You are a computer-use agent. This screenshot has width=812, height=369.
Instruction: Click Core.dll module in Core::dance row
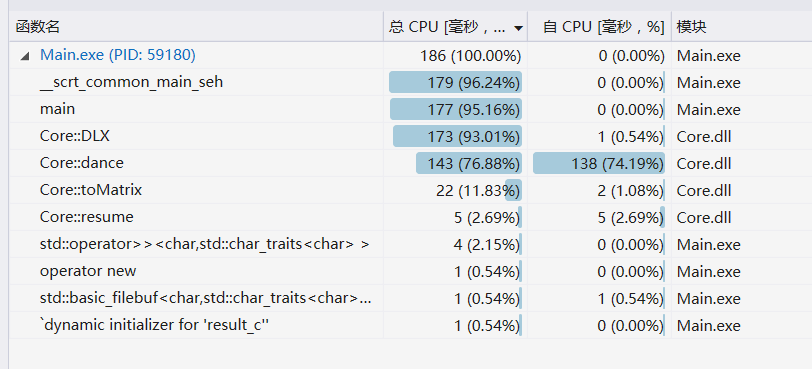(x=704, y=164)
